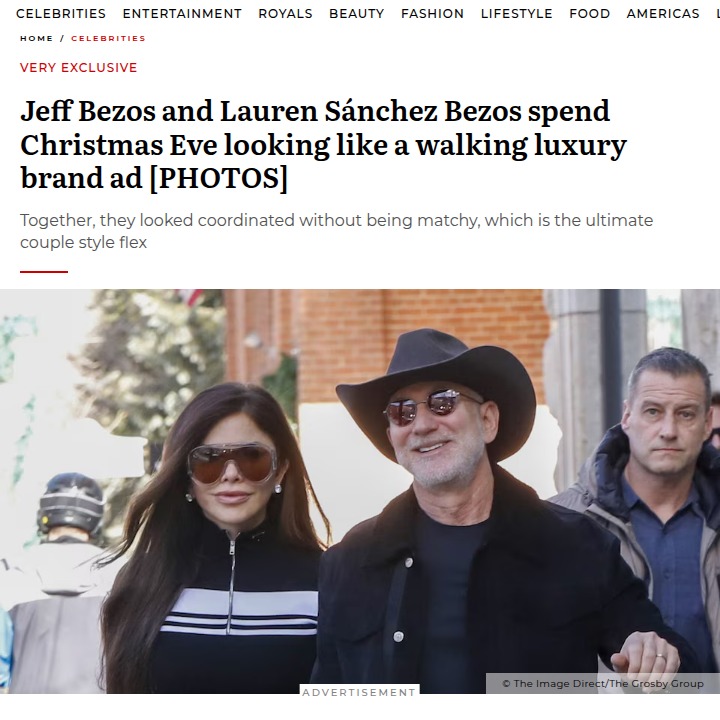Click the Advertisement label below the photo
Viewport: 720px width, 720px height.
pos(359,692)
